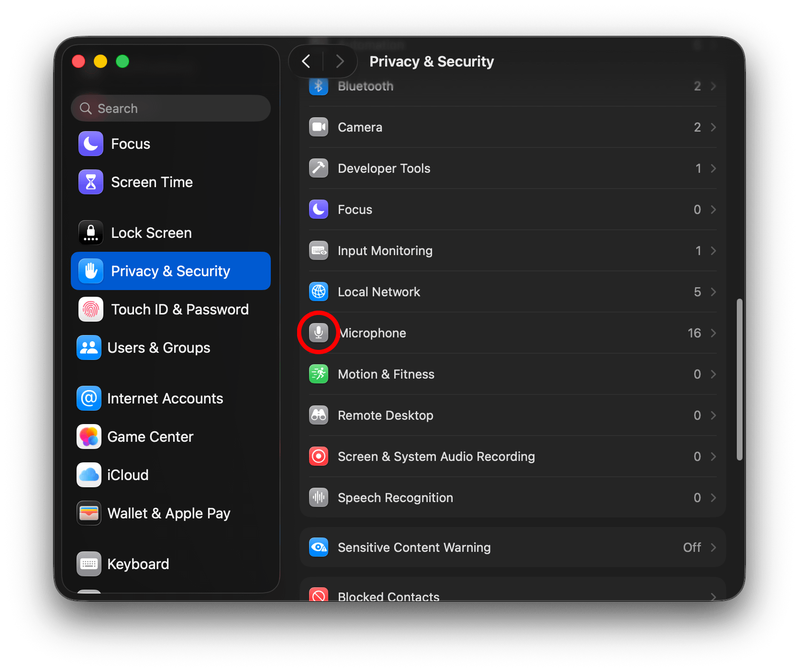Expand the Bluetooth row chevron
The height and width of the screenshot is (672, 799).
click(x=713, y=86)
